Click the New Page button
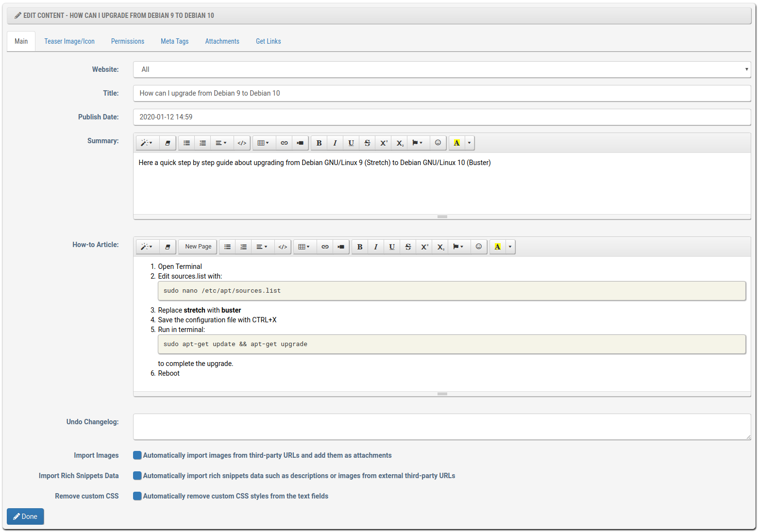This screenshot has width=758, height=532. [x=198, y=247]
